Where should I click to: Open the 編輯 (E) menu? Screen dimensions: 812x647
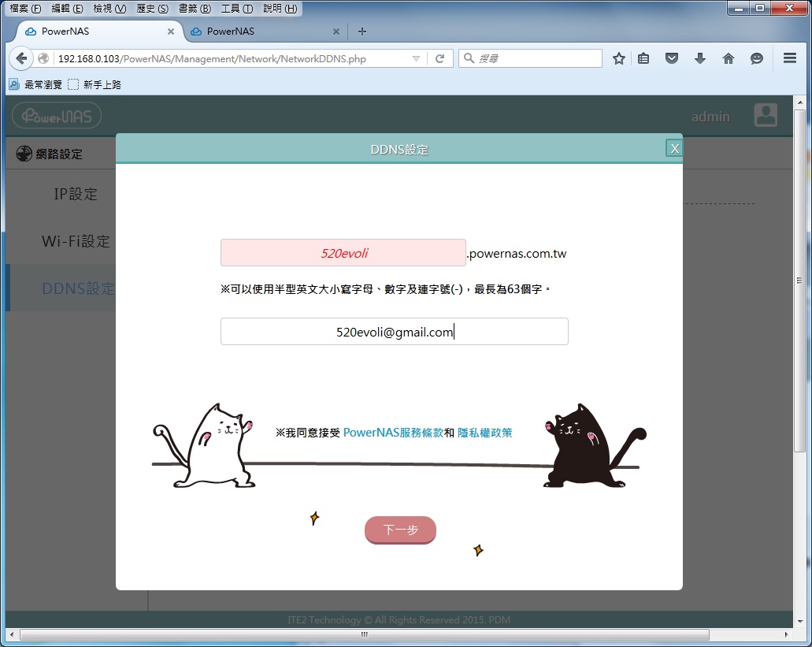[x=67, y=9]
